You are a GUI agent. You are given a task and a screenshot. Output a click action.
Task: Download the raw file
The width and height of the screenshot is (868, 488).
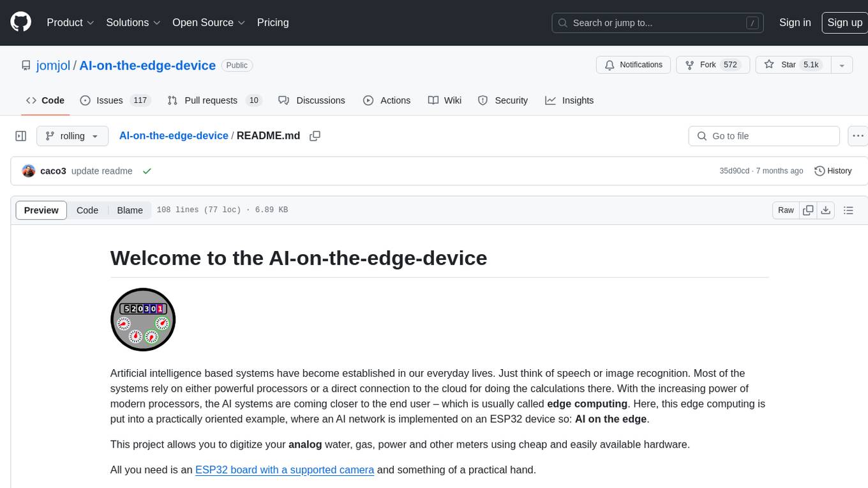click(x=825, y=210)
